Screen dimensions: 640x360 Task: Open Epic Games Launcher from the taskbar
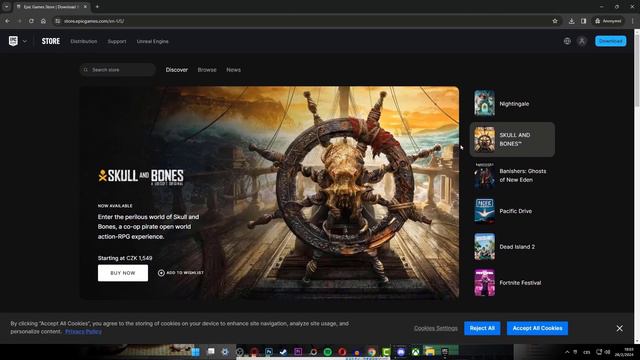(444, 351)
